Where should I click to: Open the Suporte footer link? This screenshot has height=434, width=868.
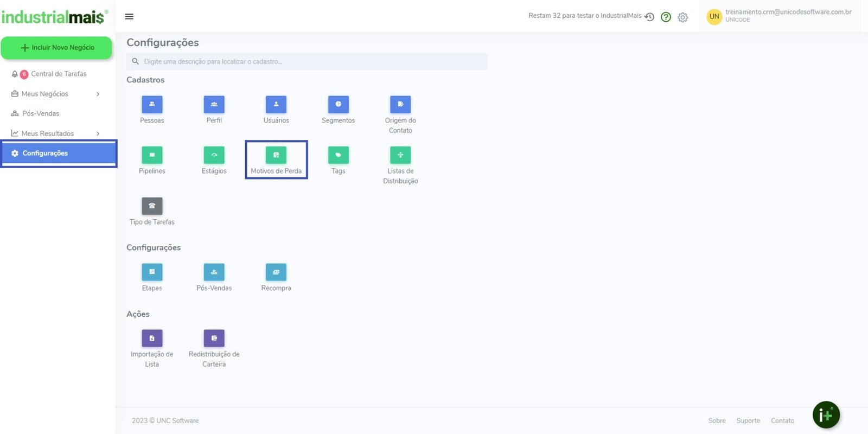click(x=748, y=420)
